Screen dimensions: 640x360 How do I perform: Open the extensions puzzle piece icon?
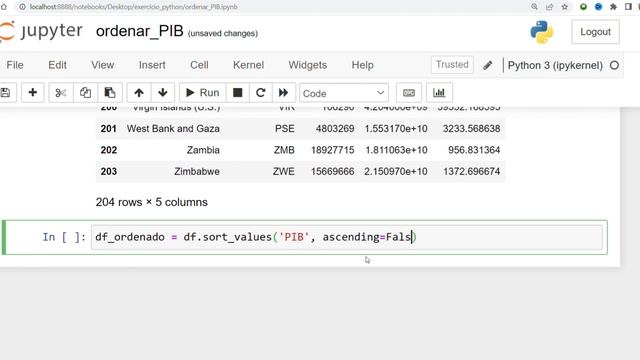(613, 7)
